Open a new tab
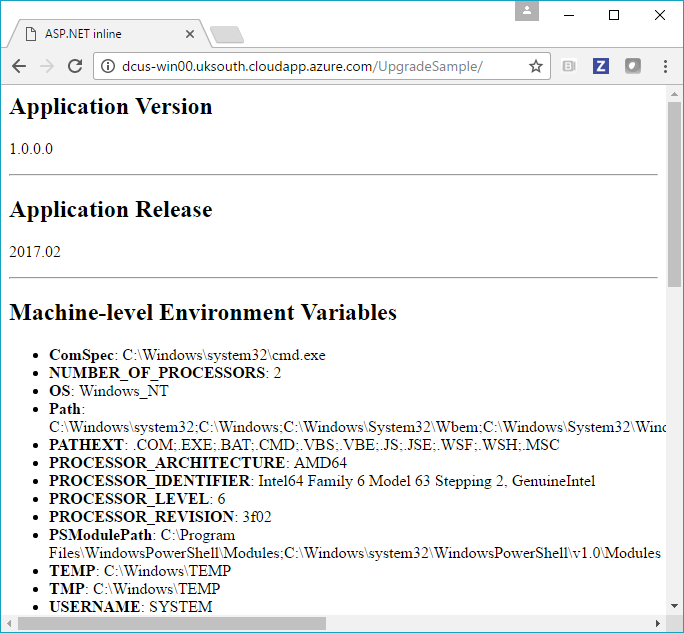 pos(227,35)
